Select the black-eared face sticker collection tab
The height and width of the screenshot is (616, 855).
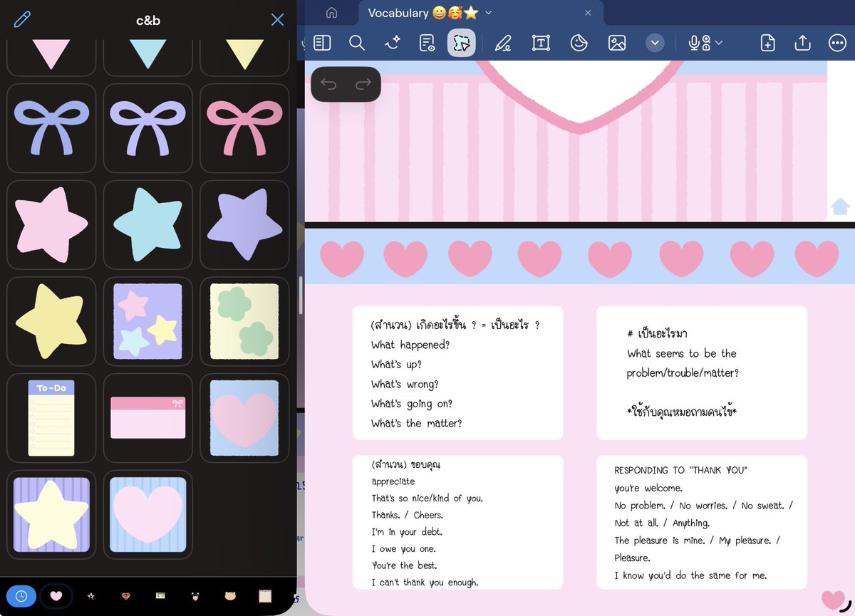point(195,596)
